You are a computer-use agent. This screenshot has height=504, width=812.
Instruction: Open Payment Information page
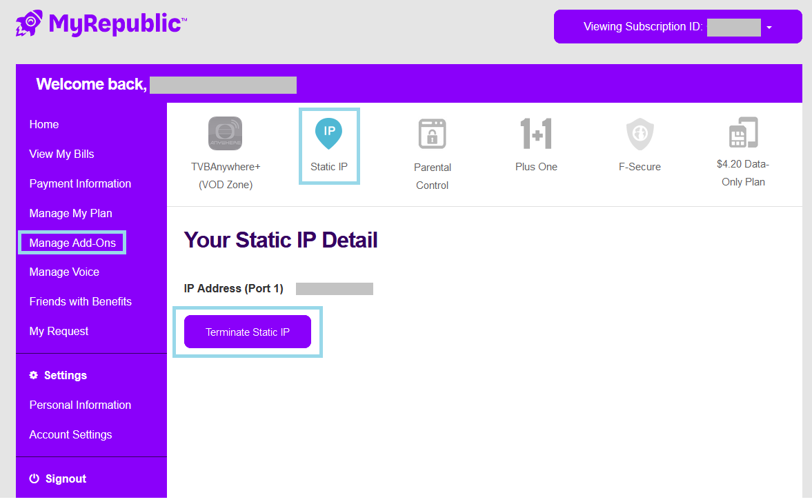click(80, 183)
